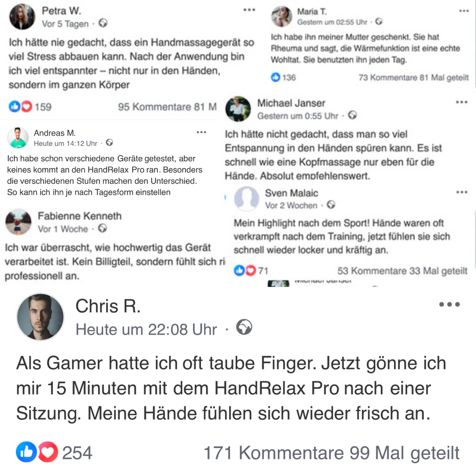Open Andreas M. profile avatar
The width and height of the screenshot is (476, 476).
click(x=18, y=138)
